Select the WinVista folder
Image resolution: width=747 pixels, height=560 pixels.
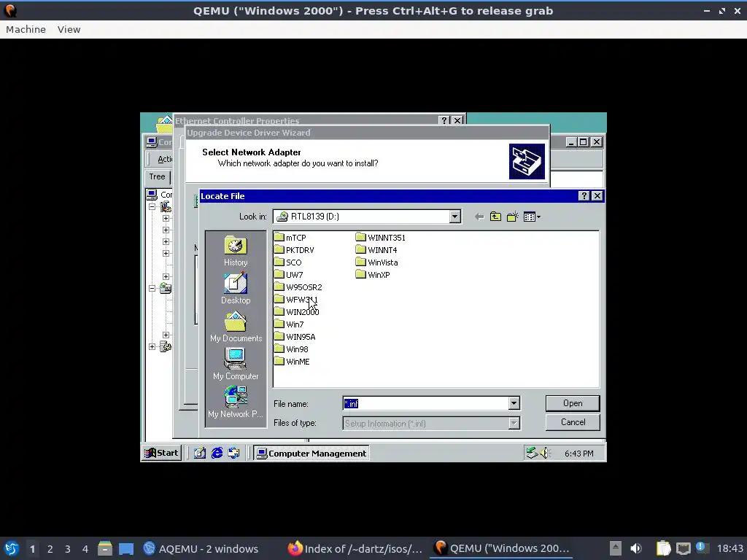click(377, 262)
